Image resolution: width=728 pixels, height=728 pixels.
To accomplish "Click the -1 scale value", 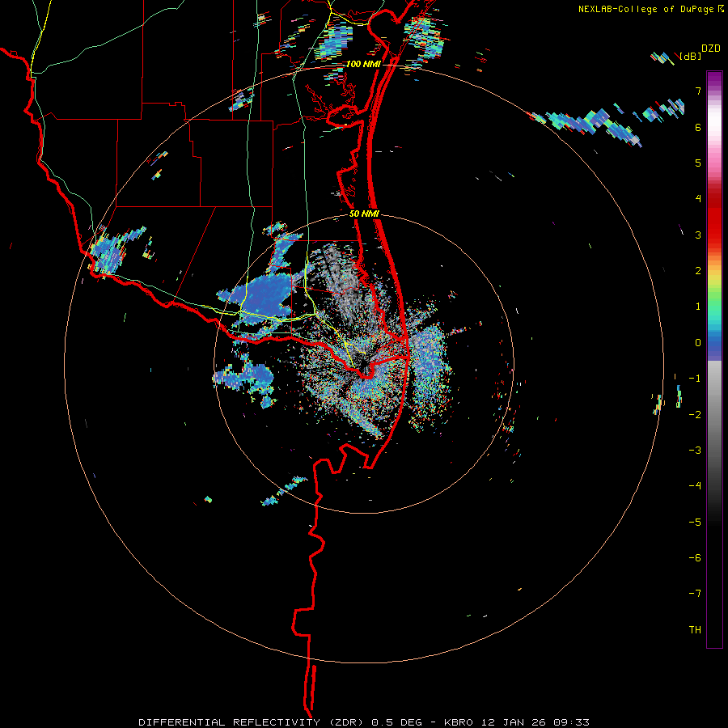I will (x=695, y=379).
